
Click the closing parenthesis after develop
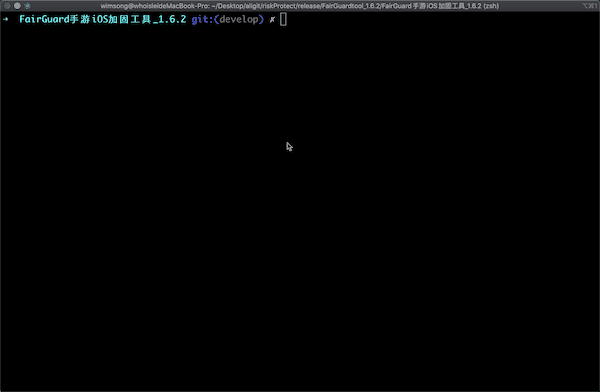click(x=261, y=20)
